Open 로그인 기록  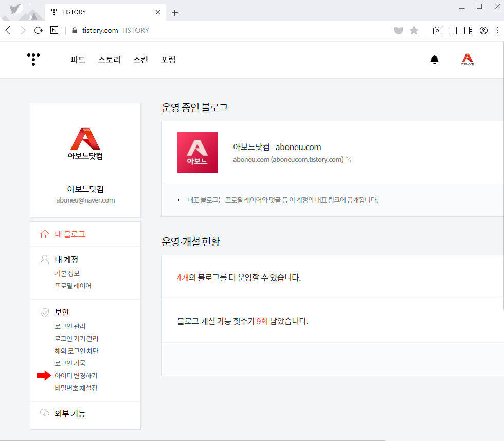pyautogui.click(x=70, y=363)
